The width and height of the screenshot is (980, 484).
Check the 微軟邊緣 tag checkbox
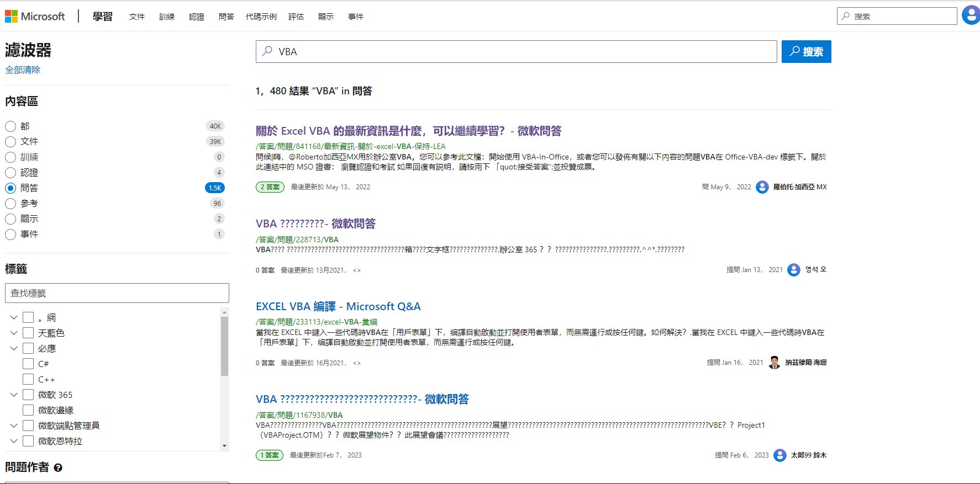coord(28,410)
